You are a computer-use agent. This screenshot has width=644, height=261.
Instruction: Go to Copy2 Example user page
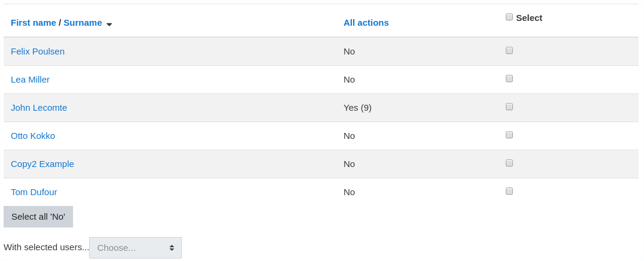click(42, 164)
